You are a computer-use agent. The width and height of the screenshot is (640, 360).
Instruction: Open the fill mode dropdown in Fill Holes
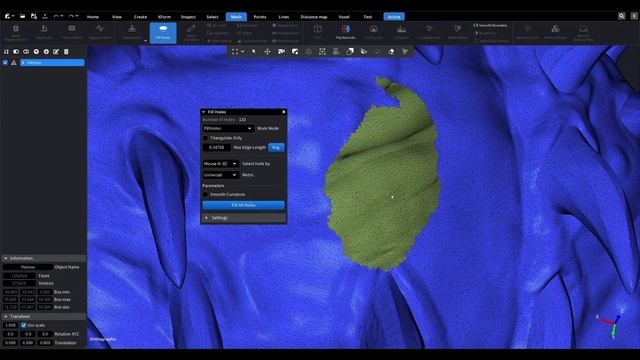228,128
